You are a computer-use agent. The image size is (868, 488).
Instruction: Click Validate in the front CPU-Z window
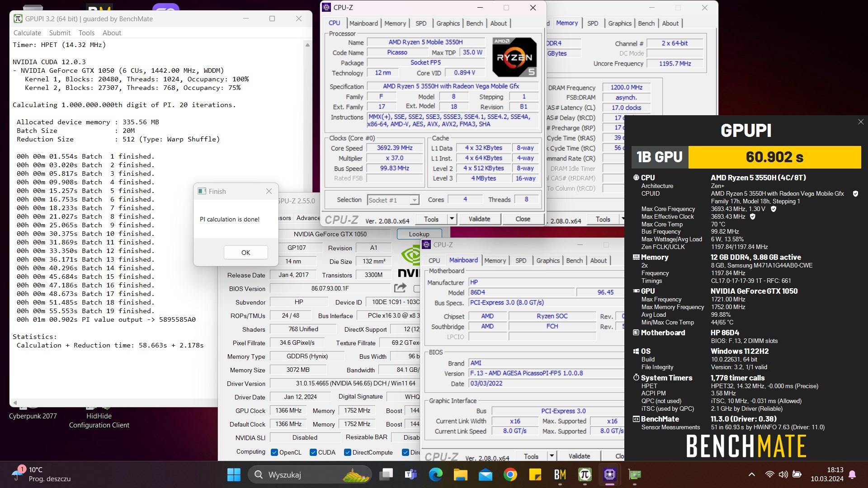[x=479, y=219]
